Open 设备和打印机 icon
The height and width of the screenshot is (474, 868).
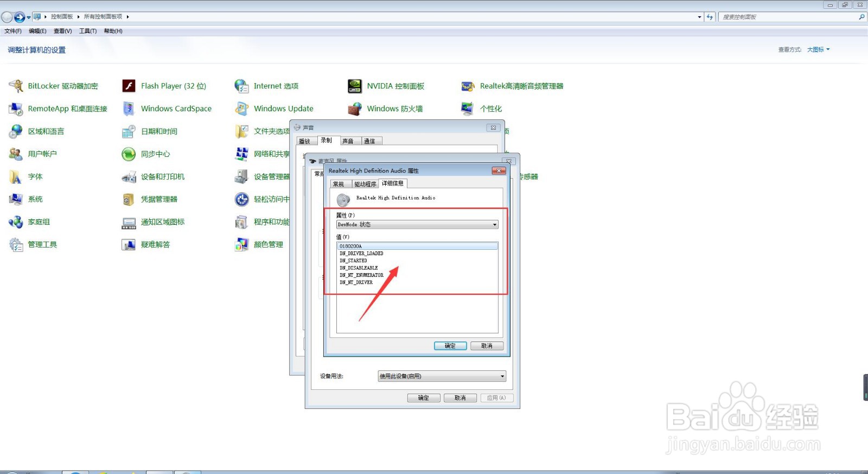(129, 177)
